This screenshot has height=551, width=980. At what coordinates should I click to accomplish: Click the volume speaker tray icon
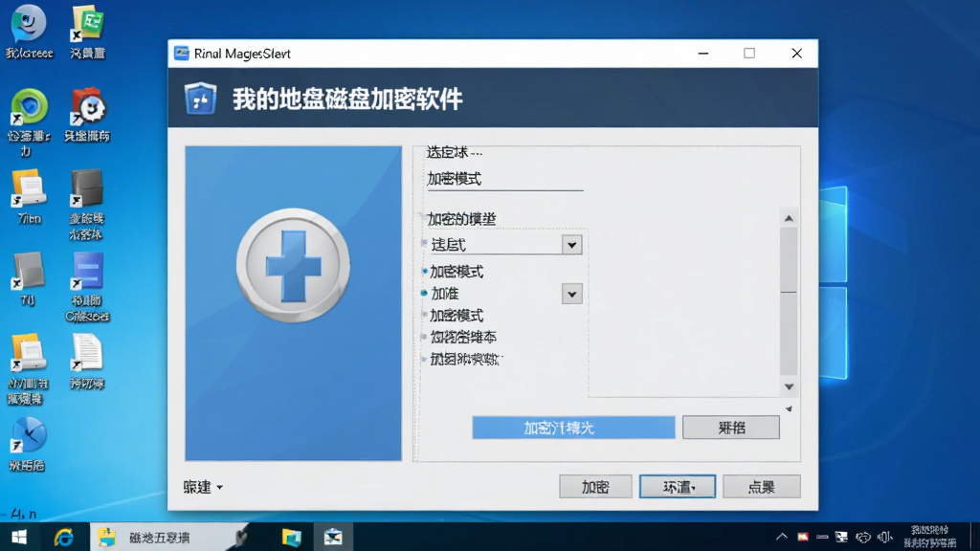884,537
